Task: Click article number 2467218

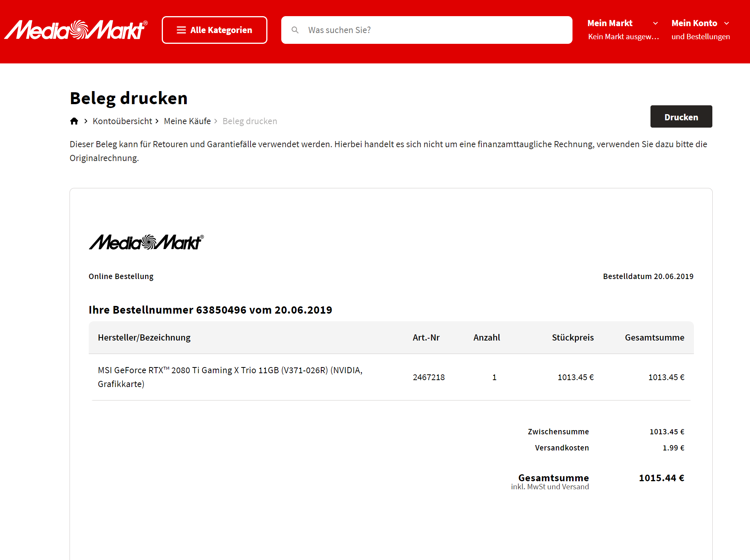Action: click(429, 377)
